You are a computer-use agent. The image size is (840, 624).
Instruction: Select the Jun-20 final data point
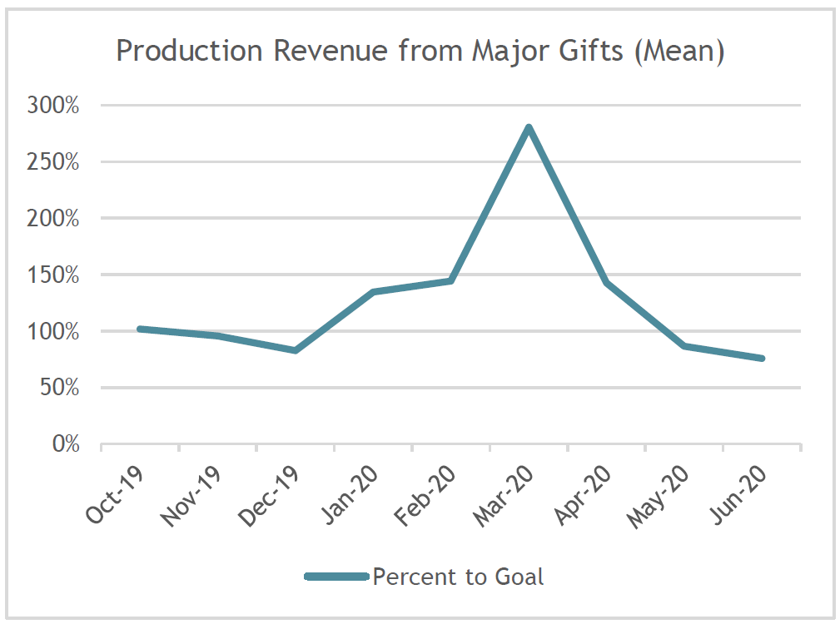click(762, 358)
